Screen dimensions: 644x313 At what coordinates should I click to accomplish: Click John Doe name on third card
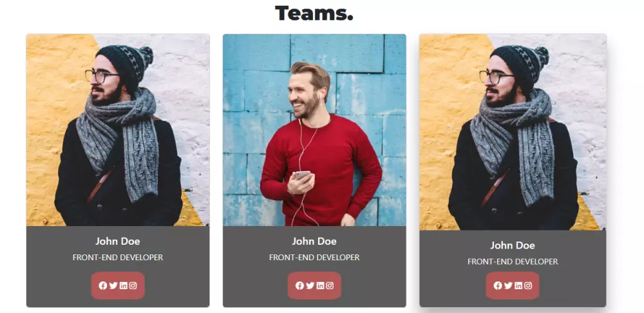pos(513,245)
